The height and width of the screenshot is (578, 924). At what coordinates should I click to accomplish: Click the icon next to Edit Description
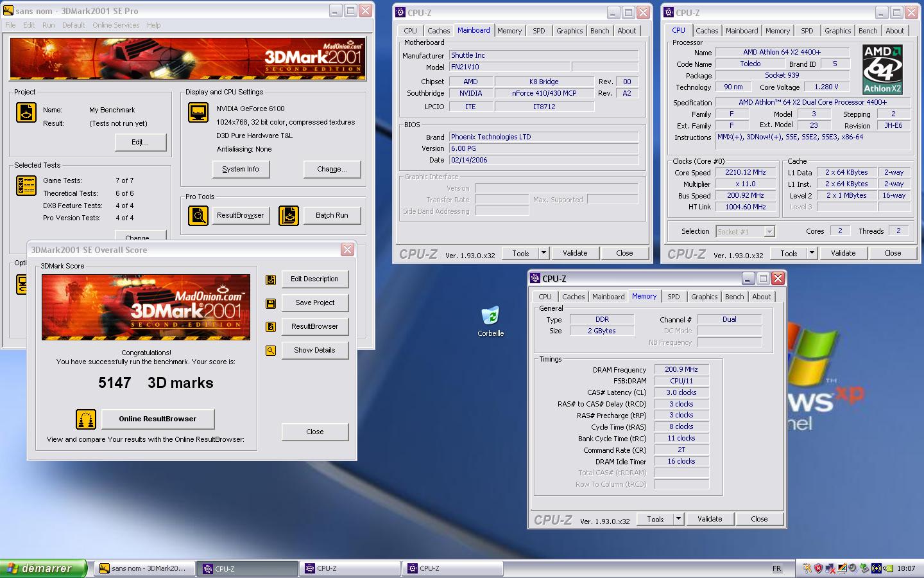click(271, 279)
